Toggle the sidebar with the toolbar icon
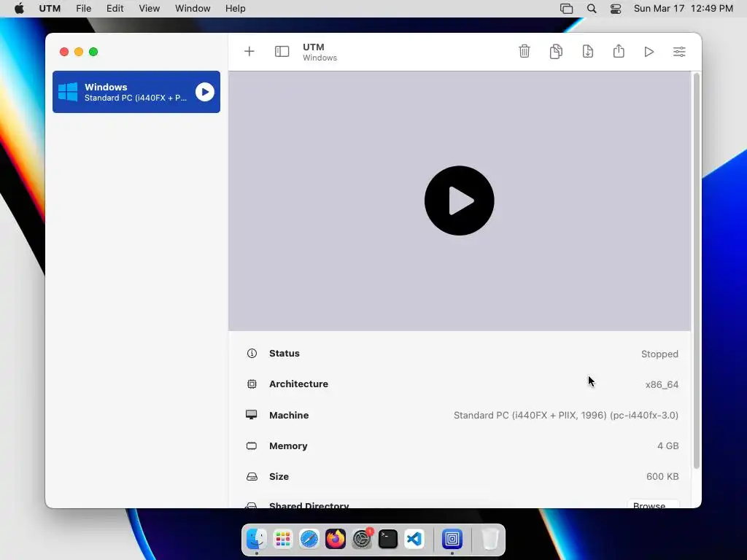Image resolution: width=747 pixels, height=560 pixels. 282,52
